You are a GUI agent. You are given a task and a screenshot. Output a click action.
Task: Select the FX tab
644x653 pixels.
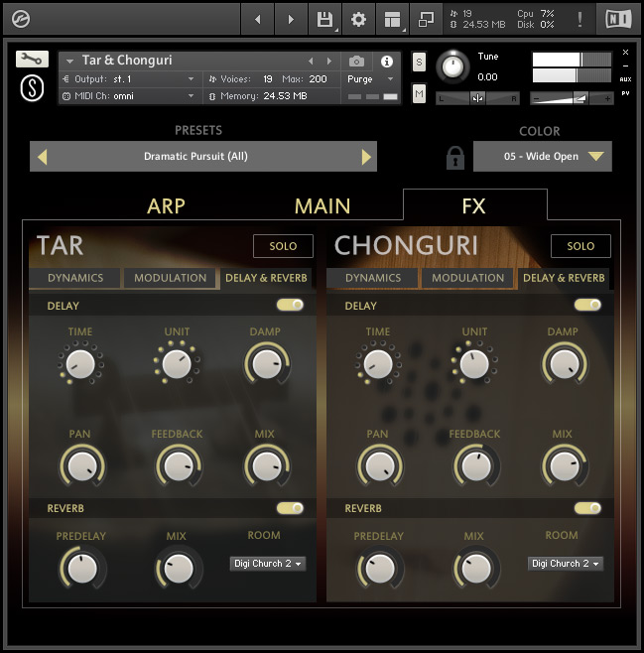474,206
